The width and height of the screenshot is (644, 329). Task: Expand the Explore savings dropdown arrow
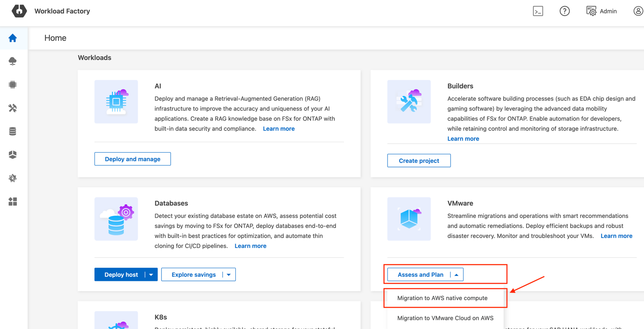[x=229, y=275]
